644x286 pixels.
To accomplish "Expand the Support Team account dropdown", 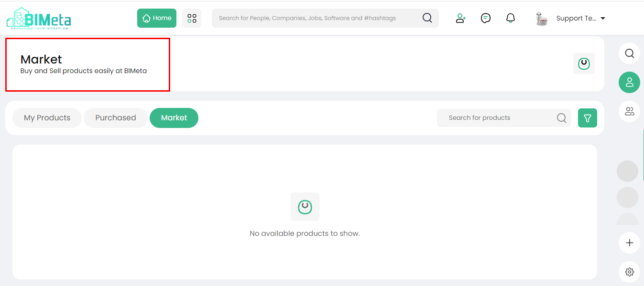I will [x=602, y=19].
